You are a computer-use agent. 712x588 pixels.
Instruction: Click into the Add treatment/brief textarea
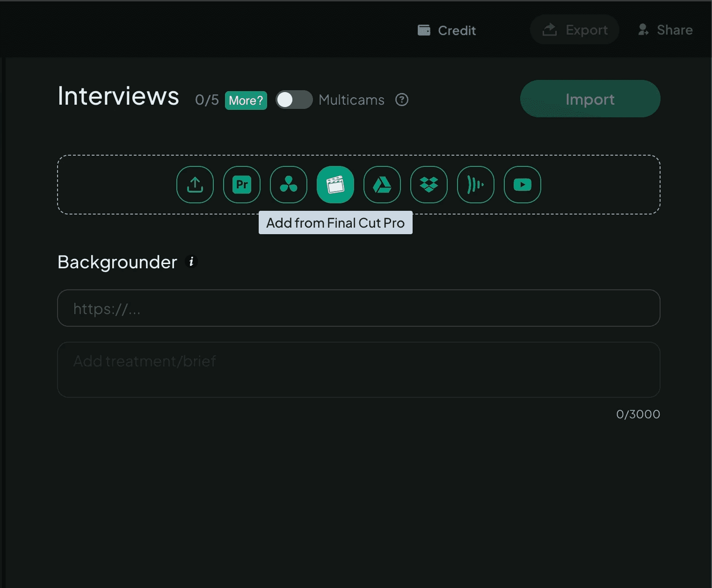pos(359,370)
